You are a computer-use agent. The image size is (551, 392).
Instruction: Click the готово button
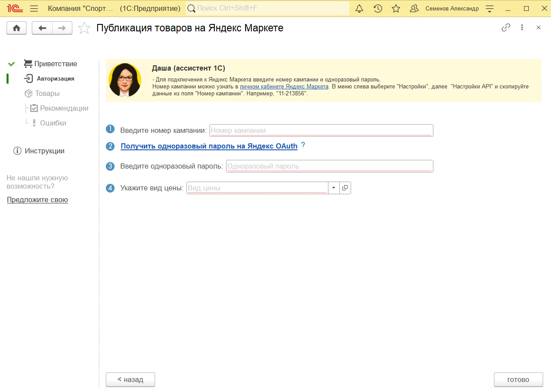[518, 379]
